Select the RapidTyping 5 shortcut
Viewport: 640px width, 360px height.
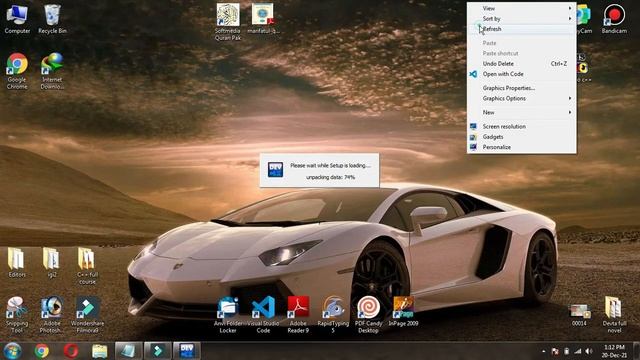pos(333,315)
